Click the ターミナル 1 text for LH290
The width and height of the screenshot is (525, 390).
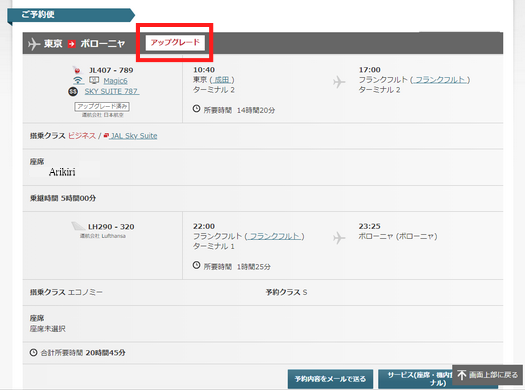coord(214,246)
